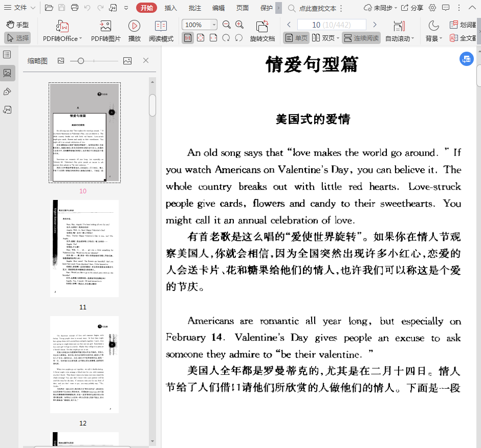Open the feedback chat icon
This screenshot has height=448, width=481.
445,8
